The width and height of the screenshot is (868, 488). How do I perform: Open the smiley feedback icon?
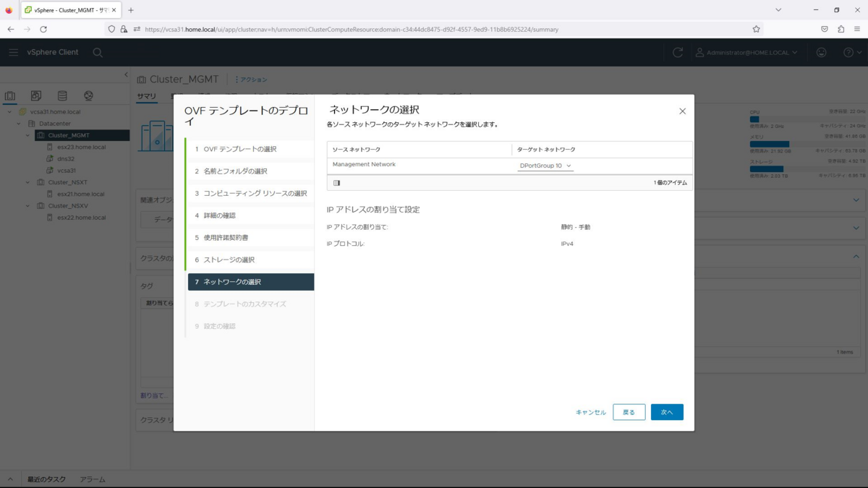tap(821, 53)
